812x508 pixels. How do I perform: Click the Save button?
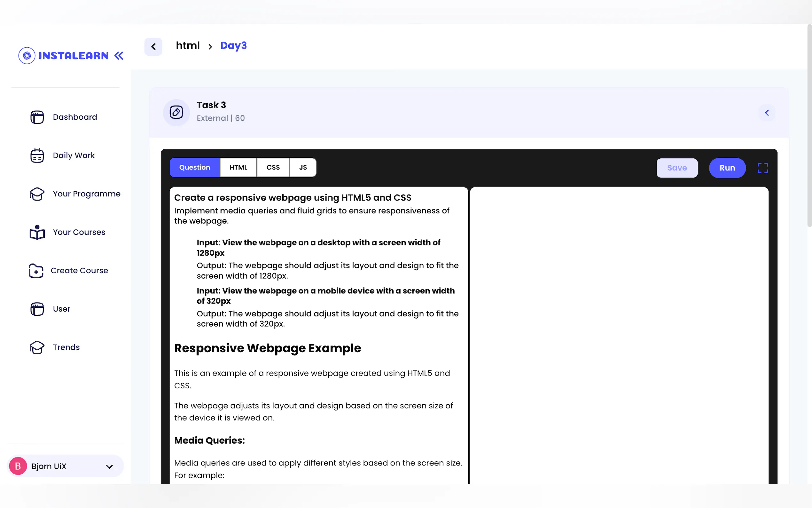pos(677,168)
